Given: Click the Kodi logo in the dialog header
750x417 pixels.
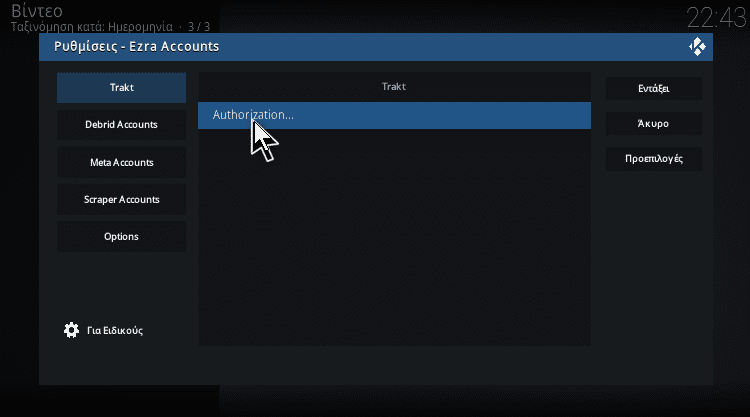Looking at the screenshot, I should [x=697, y=47].
